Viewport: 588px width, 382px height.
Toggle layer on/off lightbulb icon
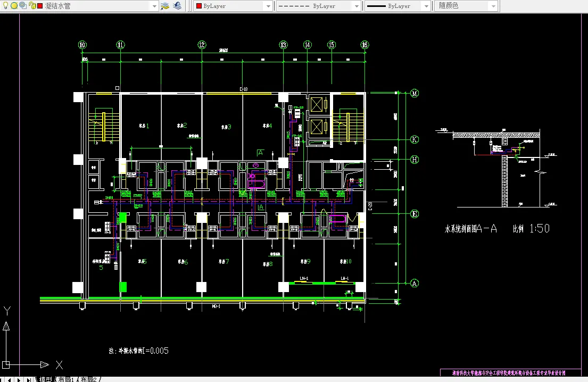(x=6, y=6)
